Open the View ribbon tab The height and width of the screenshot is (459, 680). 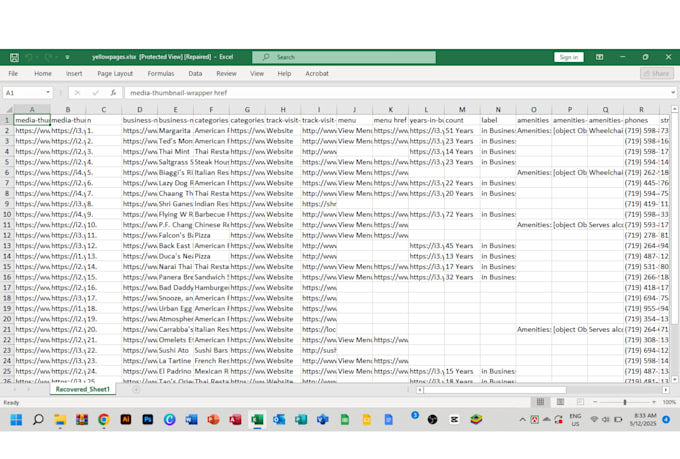coord(257,74)
